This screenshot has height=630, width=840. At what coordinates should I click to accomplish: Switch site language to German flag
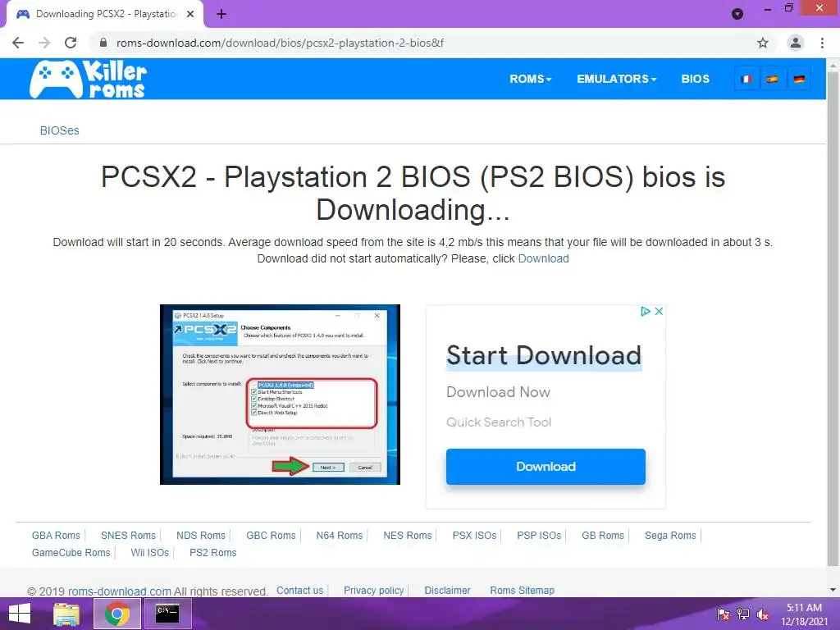pyautogui.click(x=799, y=80)
